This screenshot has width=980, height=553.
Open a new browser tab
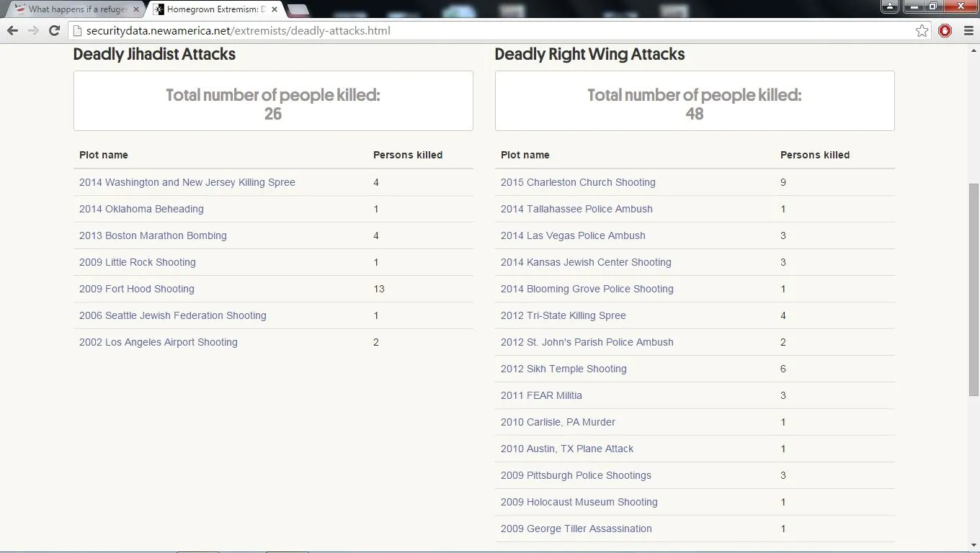298,10
